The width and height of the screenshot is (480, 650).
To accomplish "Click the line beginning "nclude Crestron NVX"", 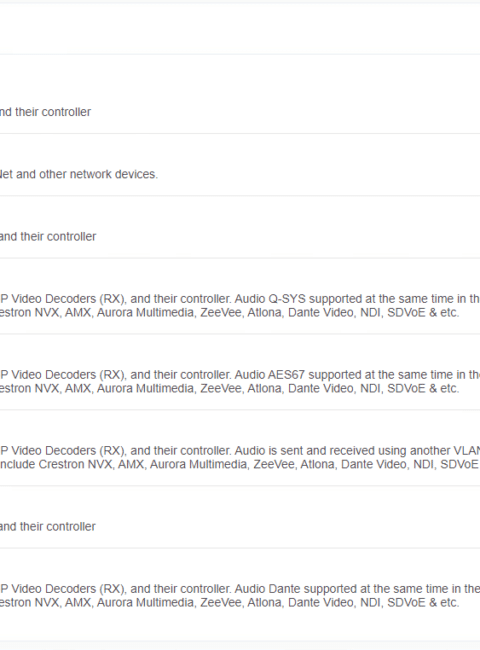I will pos(240,464).
